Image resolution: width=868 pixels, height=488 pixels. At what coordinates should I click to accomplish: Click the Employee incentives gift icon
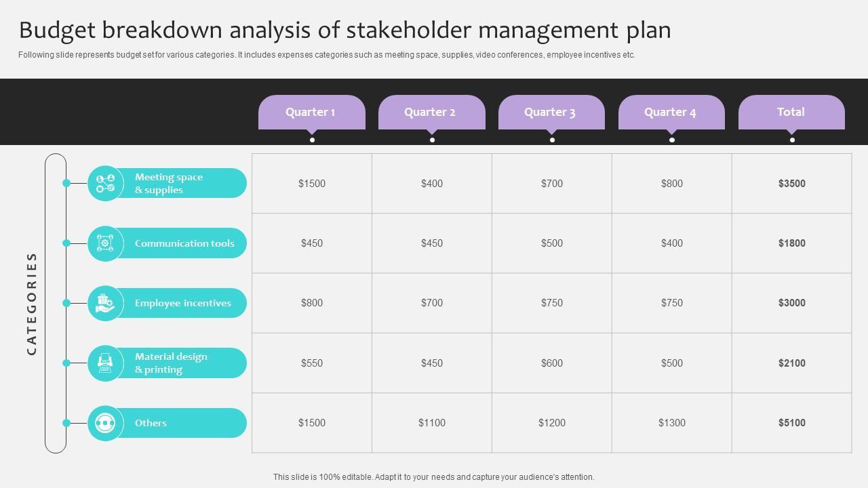pos(105,303)
